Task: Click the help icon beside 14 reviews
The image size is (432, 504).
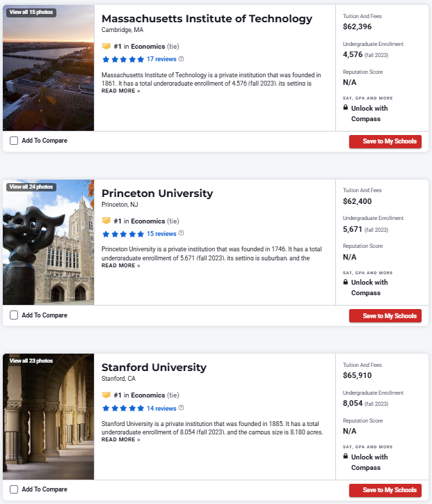Action: 181,407
